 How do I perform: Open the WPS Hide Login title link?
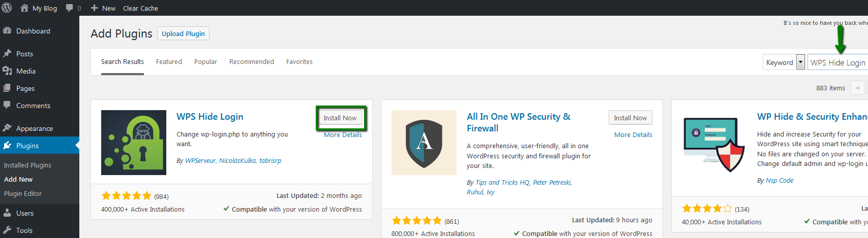click(209, 117)
